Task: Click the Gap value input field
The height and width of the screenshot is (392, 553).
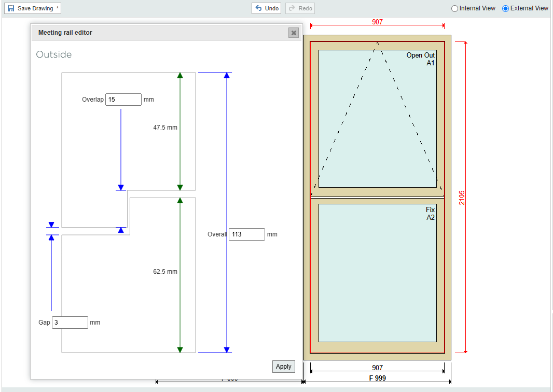Action: (x=70, y=323)
